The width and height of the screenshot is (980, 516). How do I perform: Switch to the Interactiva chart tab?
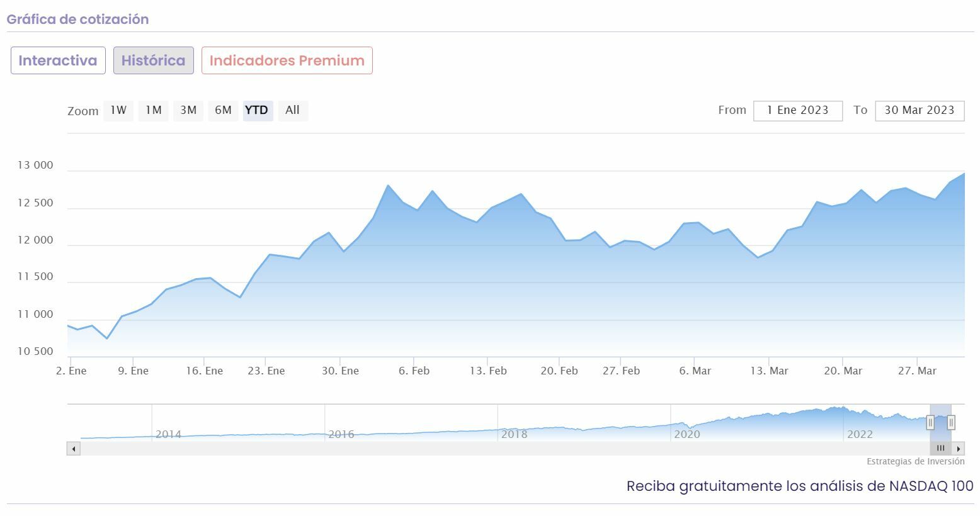[x=58, y=60]
